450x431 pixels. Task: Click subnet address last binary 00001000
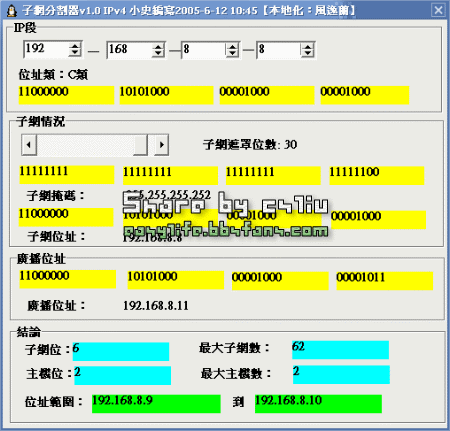[x=378, y=220]
